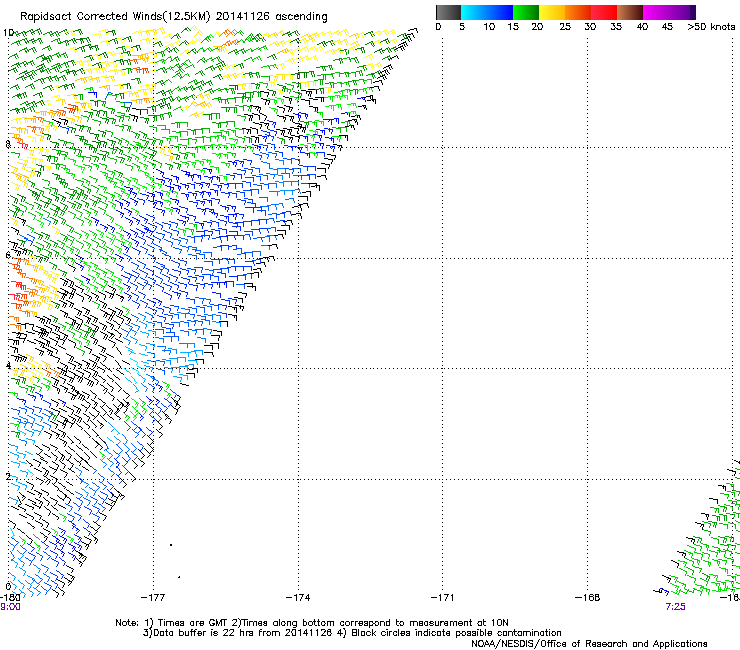Click the purple time label 7:25

675,607
